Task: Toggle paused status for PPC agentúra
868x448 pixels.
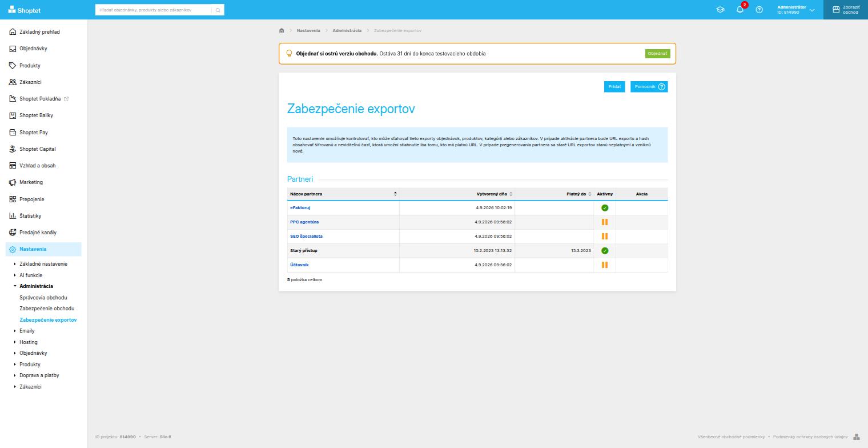Action: click(605, 222)
